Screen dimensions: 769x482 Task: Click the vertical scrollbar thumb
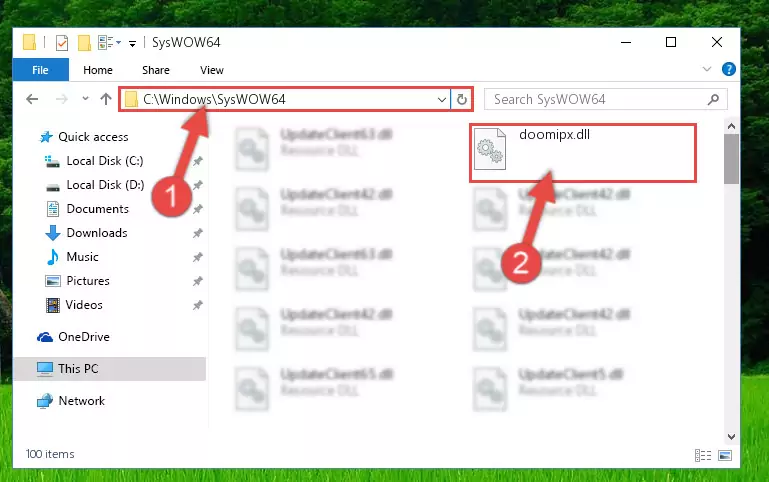click(x=731, y=159)
